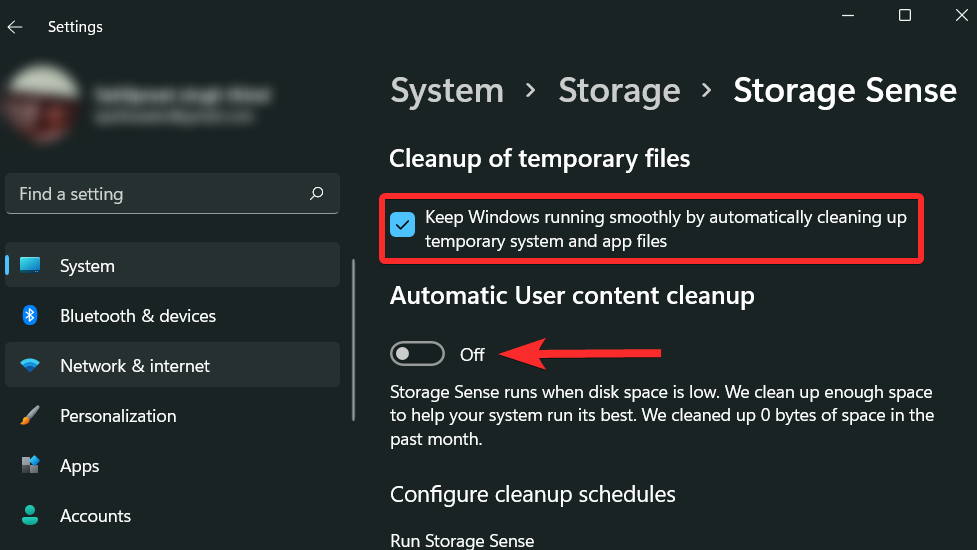Click the back arrow in Settings header
The height and width of the screenshot is (550, 977).
(x=15, y=27)
